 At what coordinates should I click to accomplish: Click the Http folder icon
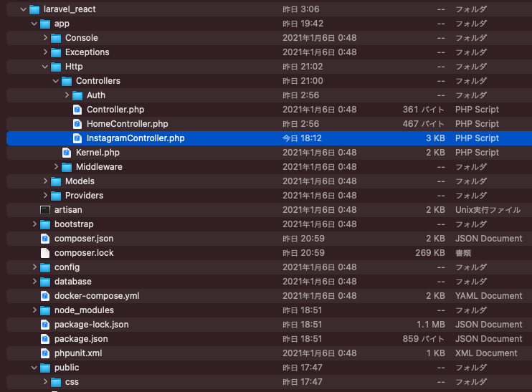tap(56, 67)
